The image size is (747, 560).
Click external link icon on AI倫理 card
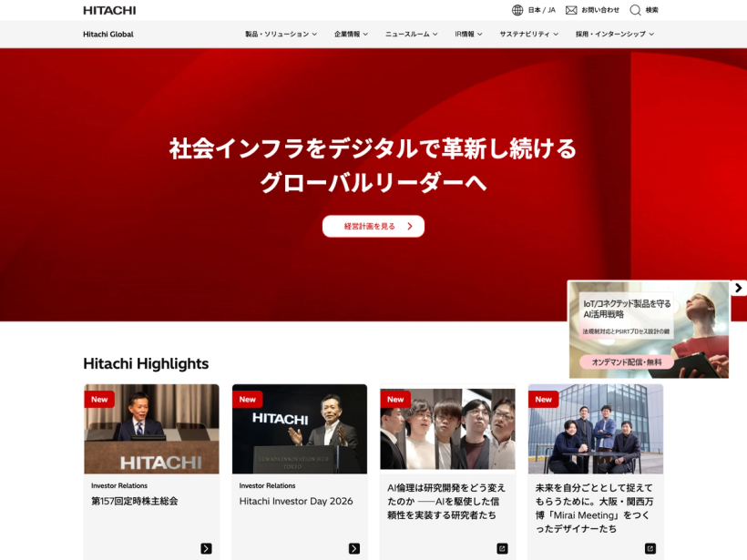pyautogui.click(x=502, y=548)
